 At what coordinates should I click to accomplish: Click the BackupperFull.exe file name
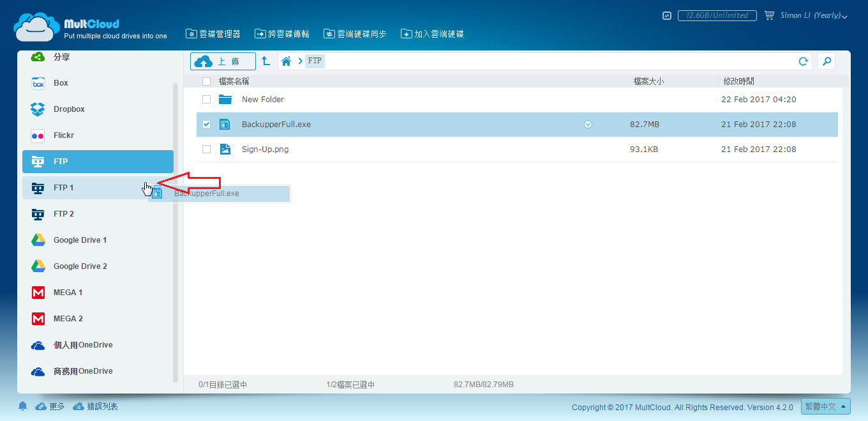[x=276, y=125]
